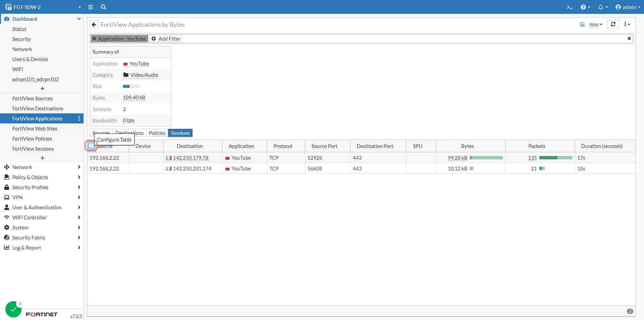
Task: Expand Log & Report menu
Action: click(42, 248)
